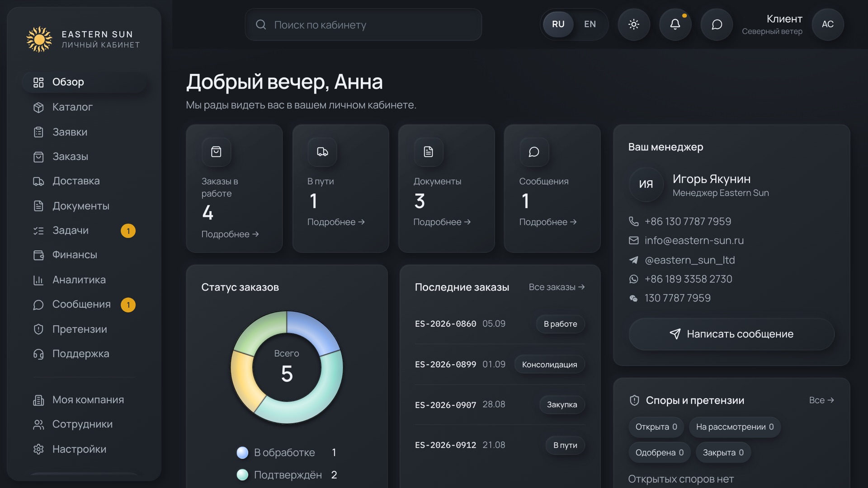The image size is (868, 488).
Task: Open order ES-2026-0907
Action: coord(445,405)
